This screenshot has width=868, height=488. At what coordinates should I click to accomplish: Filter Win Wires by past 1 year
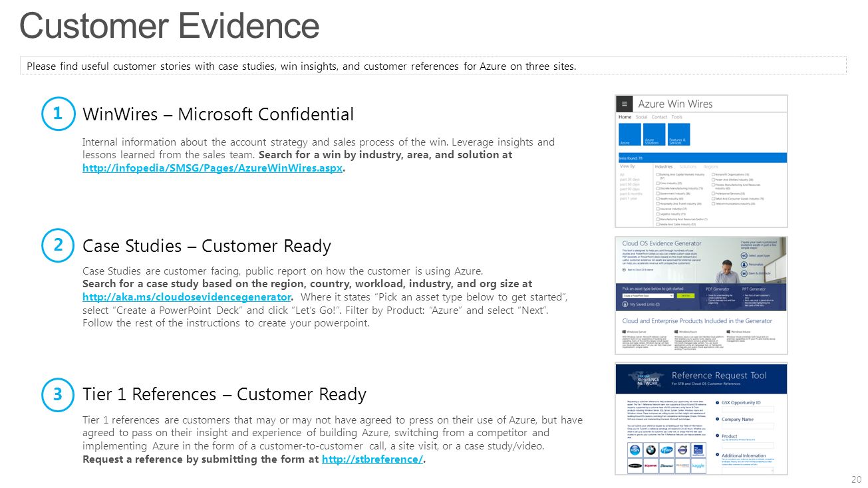tap(628, 199)
